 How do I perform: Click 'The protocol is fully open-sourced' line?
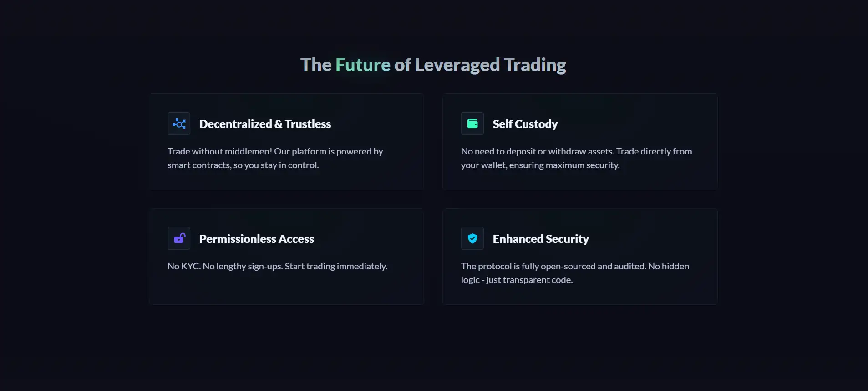point(574,266)
